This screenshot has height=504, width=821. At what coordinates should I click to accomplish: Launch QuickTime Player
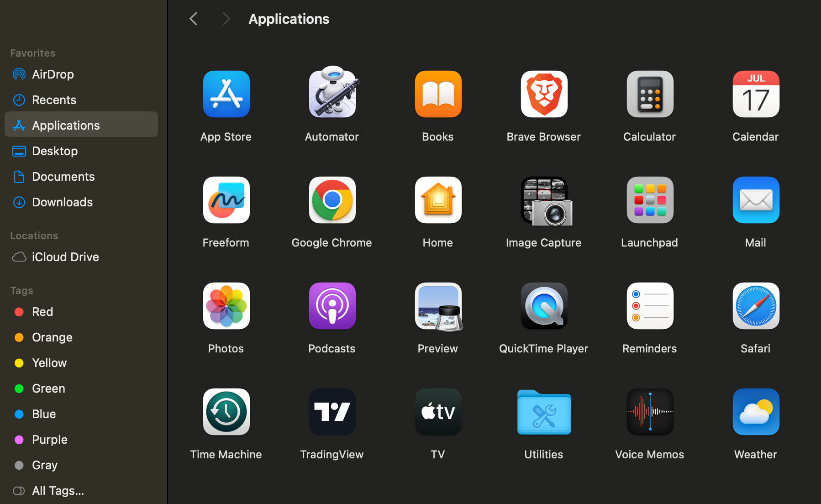point(543,306)
